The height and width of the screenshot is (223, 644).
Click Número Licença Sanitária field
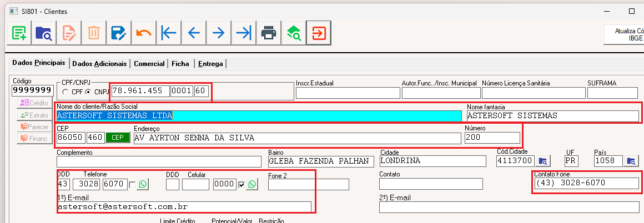tap(533, 93)
